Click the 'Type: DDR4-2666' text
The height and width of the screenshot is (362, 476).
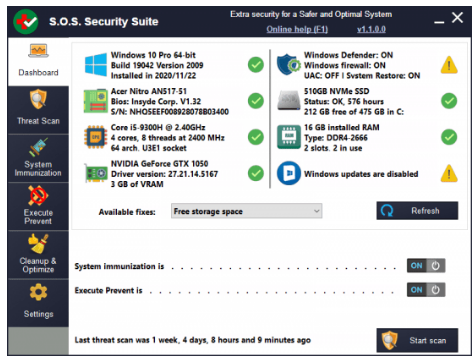tap(336, 138)
